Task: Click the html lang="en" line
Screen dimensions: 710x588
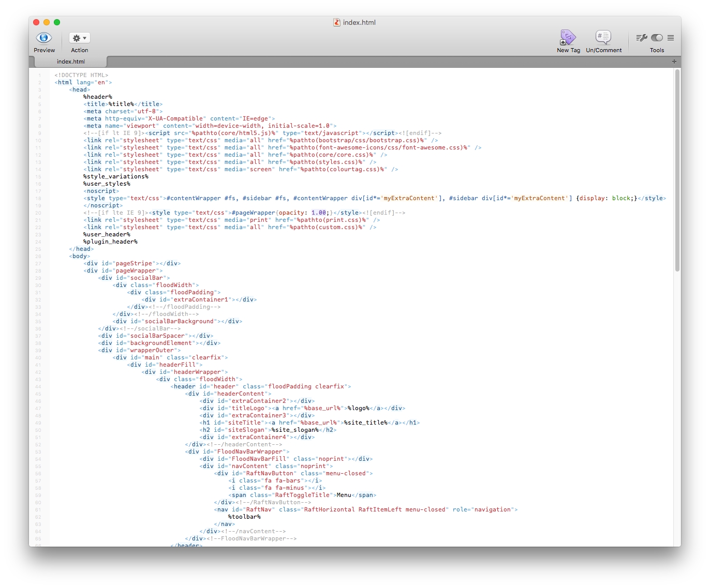Action: pyautogui.click(x=83, y=82)
